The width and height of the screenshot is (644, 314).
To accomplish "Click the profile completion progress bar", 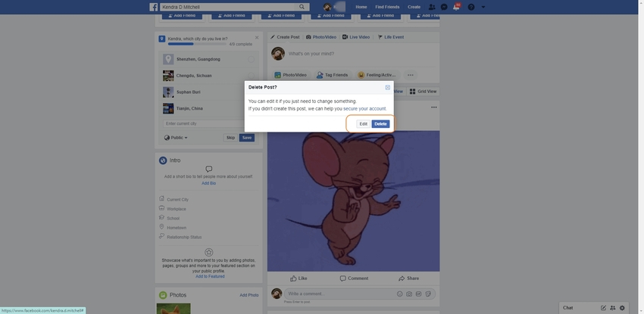I will [197, 44].
